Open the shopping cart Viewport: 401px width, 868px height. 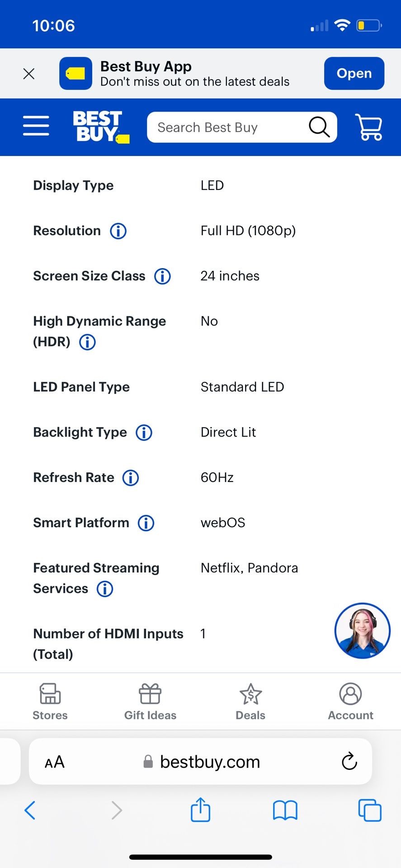pos(369,127)
